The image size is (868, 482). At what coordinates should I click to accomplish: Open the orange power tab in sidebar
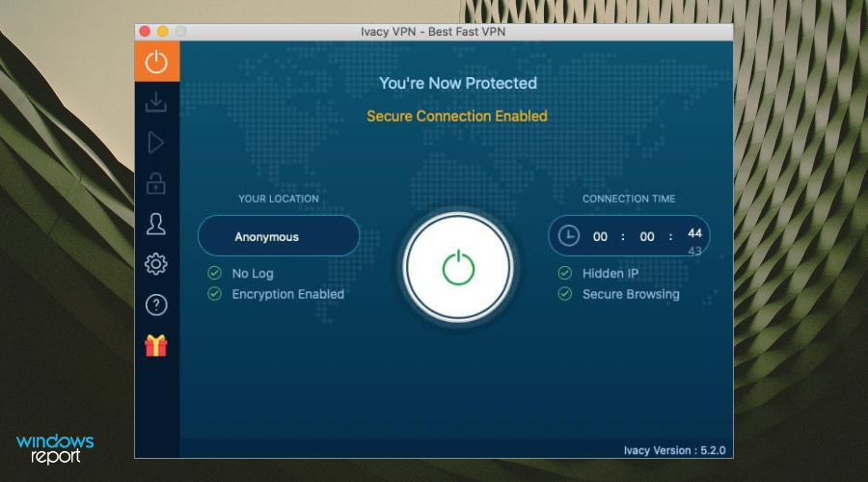tap(156, 62)
